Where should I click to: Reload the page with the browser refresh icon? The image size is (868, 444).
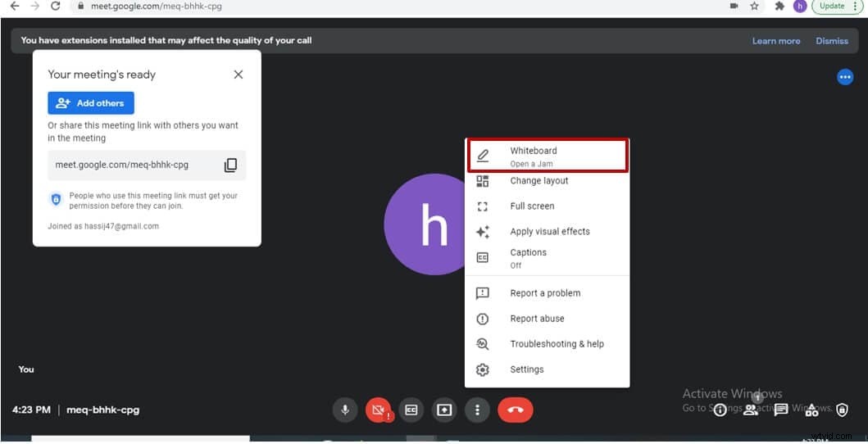[55, 6]
